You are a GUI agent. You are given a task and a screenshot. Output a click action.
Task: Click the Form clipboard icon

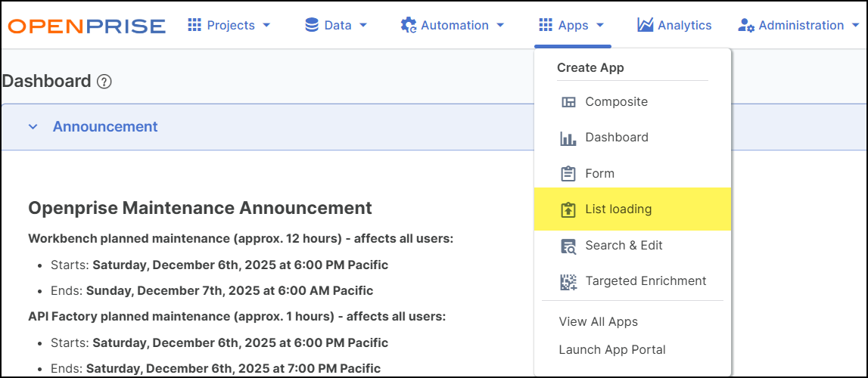(568, 174)
